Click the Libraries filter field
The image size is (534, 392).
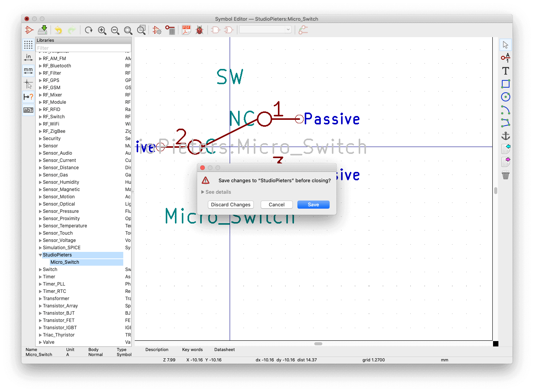[x=83, y=48]
